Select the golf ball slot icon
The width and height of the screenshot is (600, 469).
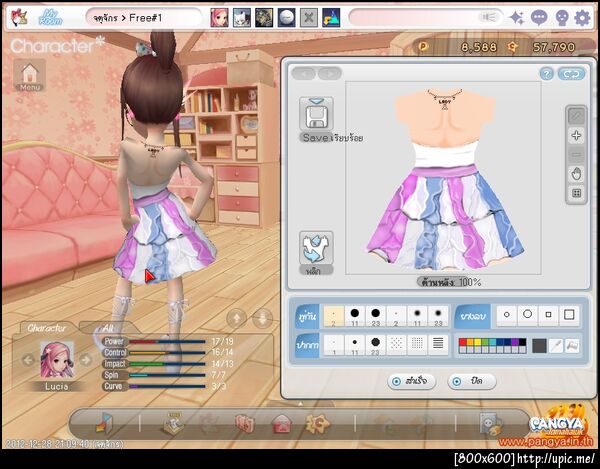[287, 18]
